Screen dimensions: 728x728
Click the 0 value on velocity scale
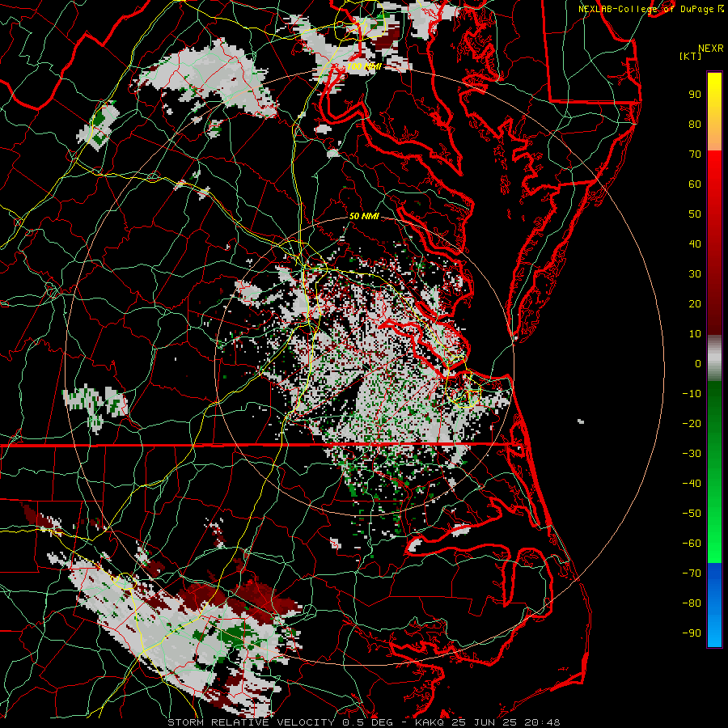[698, 364]
